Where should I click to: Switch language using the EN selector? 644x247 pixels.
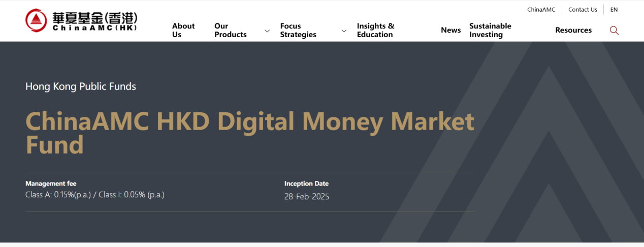coord(614,10)
